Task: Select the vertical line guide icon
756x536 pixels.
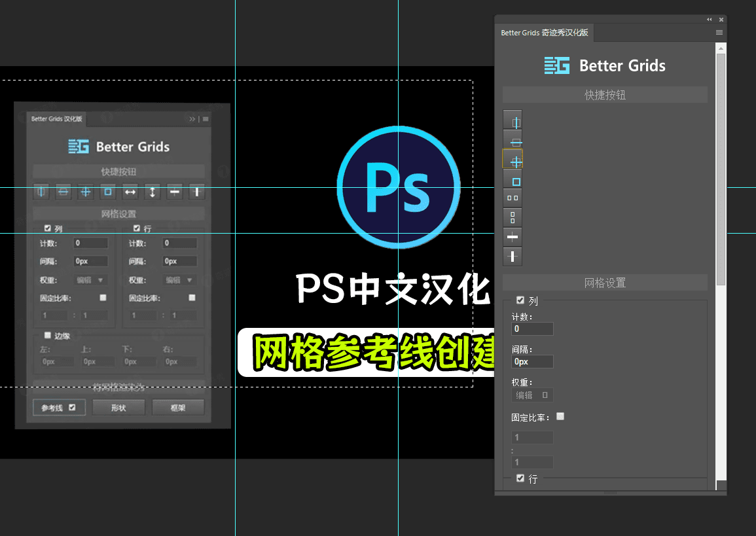Action: [x=513, y=257]
